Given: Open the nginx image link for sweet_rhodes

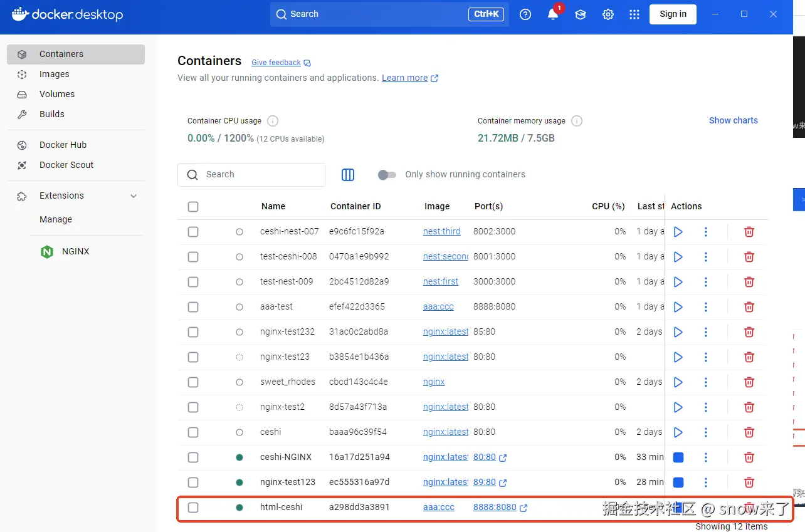Looking at the screenshot, I should [434, 382].
